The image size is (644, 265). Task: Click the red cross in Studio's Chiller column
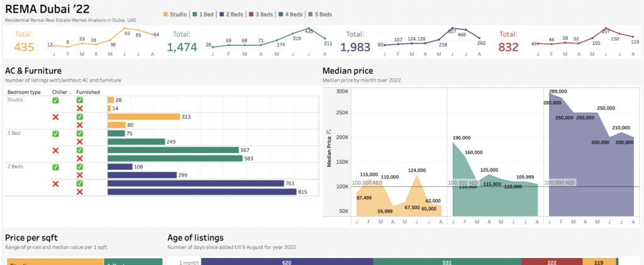point(55,117)
